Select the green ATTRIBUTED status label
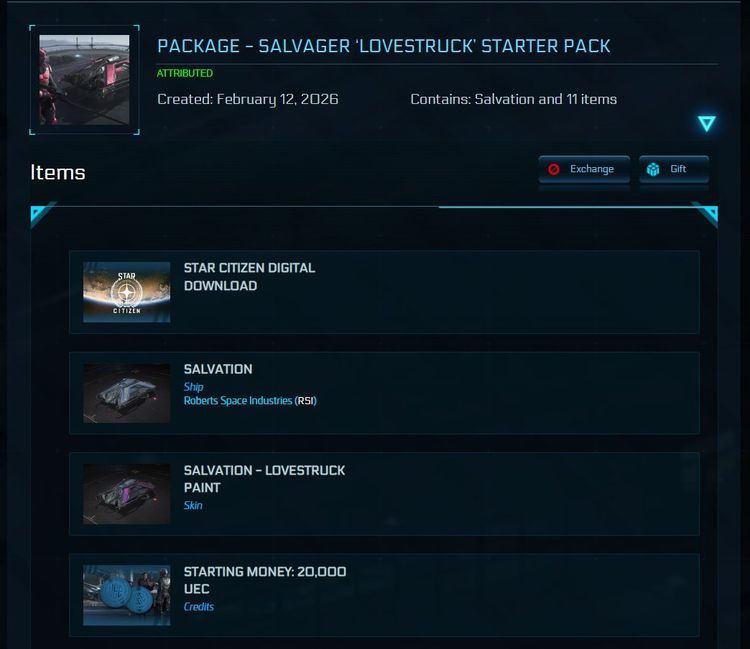 pos(185,73)
